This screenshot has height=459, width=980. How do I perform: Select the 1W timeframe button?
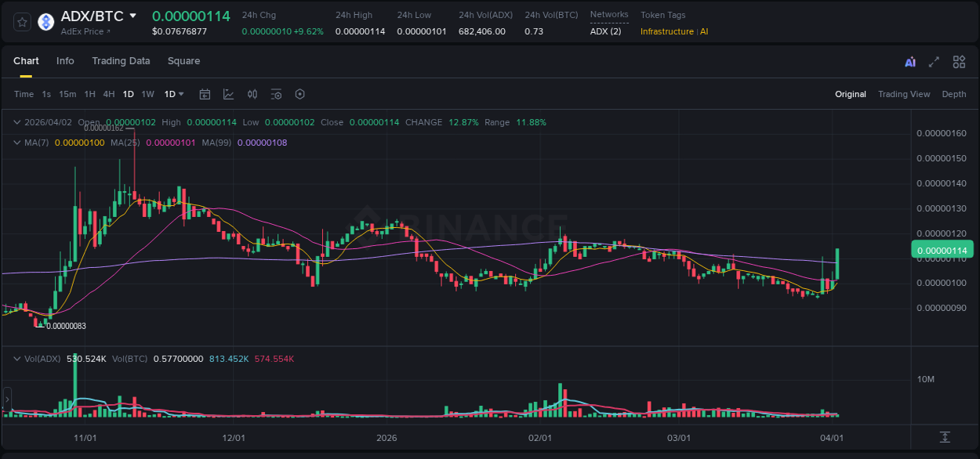pos(147,94)
